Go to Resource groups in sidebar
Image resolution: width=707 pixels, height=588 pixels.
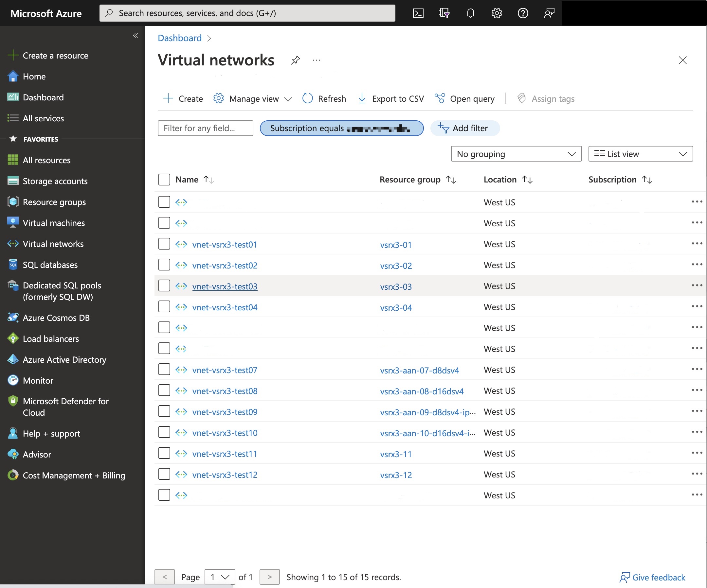point(54,202)
